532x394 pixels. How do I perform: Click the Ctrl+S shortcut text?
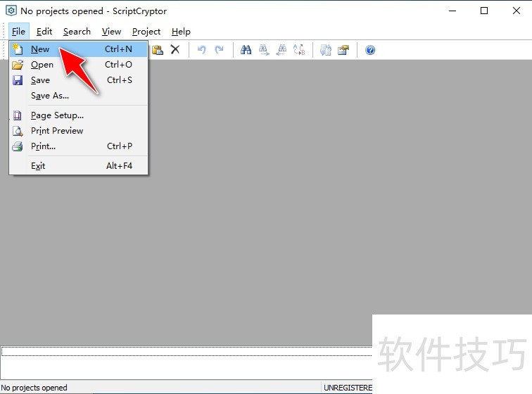(120, 80)
